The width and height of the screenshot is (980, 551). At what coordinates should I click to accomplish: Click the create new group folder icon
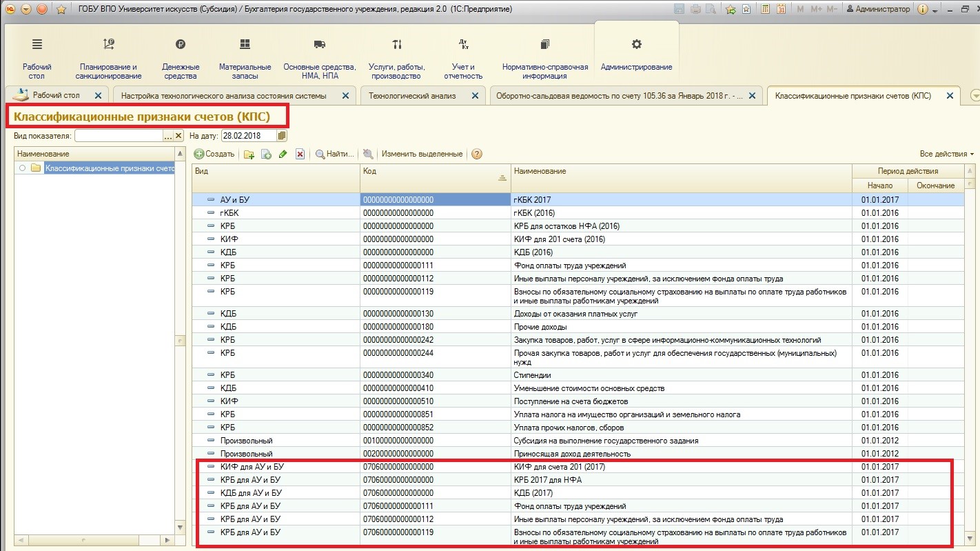pos(249,154)
